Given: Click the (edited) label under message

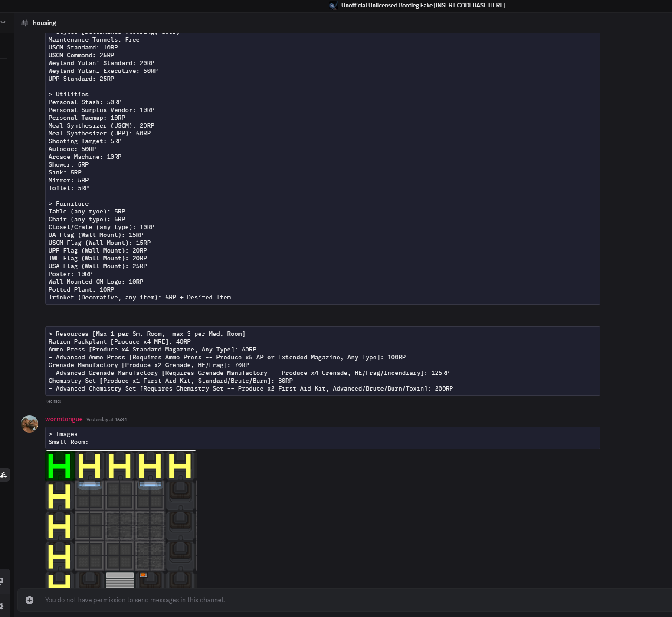Looking at the screenshot, I should (54, 401).
